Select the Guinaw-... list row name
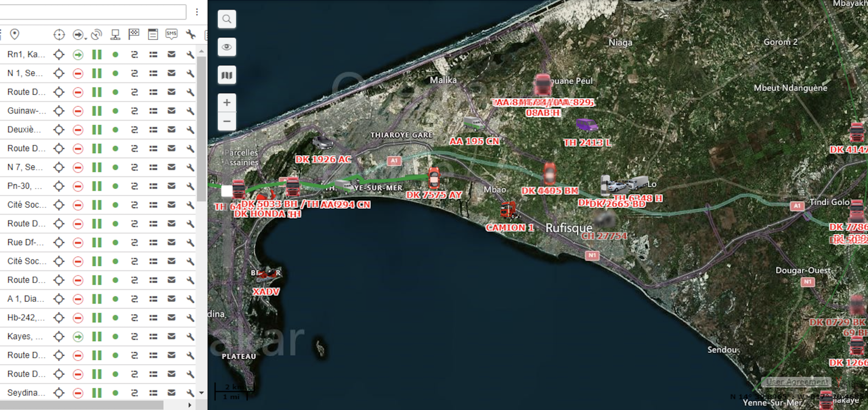Screen dimensions: 868x410 [27, 111]
